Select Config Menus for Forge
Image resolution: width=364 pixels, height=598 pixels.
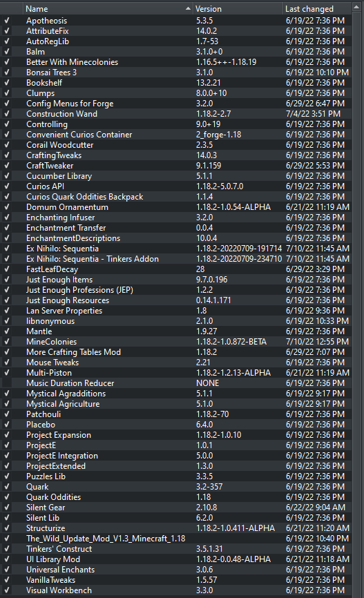(175, 104)
